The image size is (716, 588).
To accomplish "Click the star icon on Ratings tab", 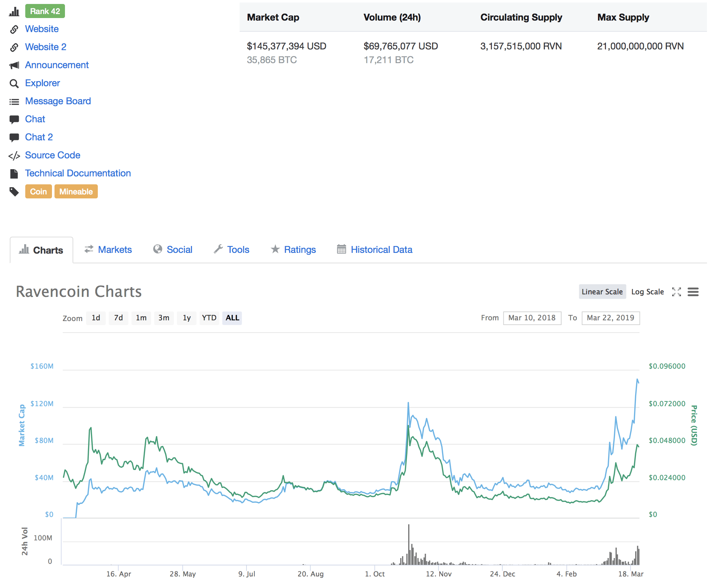I will [x=275, y=249].
